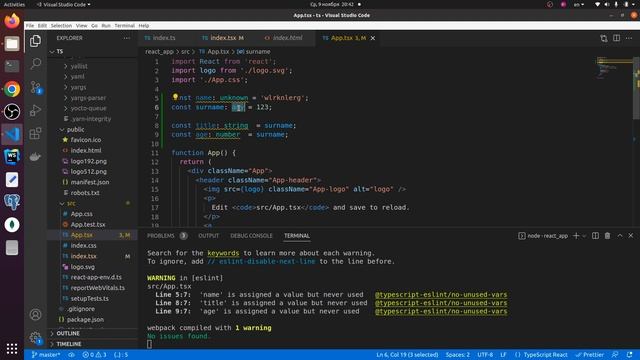Split the editor to the right
Viewport: 640px width, 360px height.
pyautogui.click(x=616, y=38)
